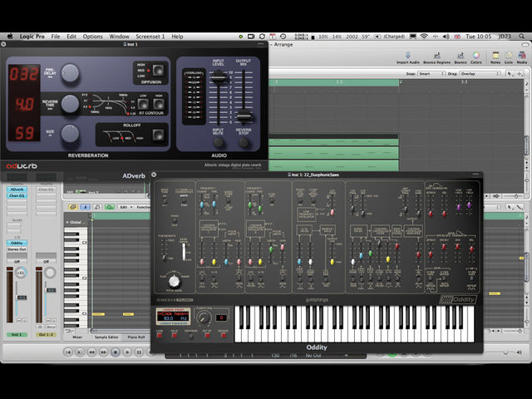Click the ADverb Pre-Delay knob
532x399 pixels.
(x=70, y=73)
